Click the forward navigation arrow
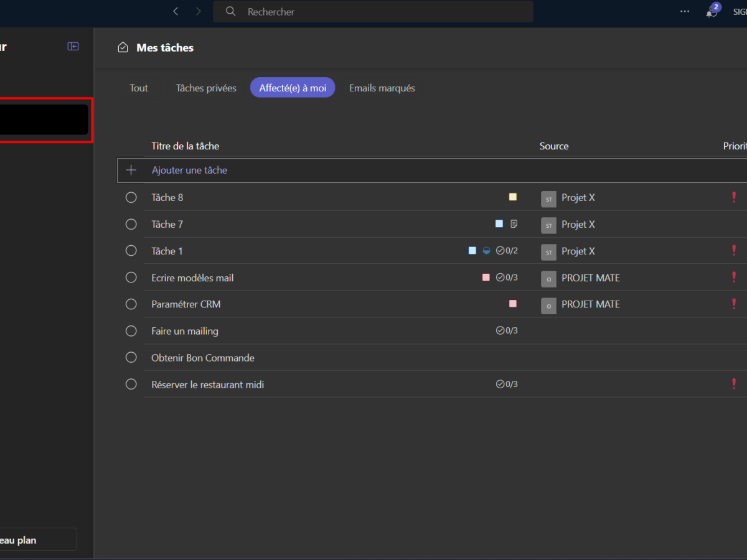This screenshot has width=747, height=560. click(198, 11)
